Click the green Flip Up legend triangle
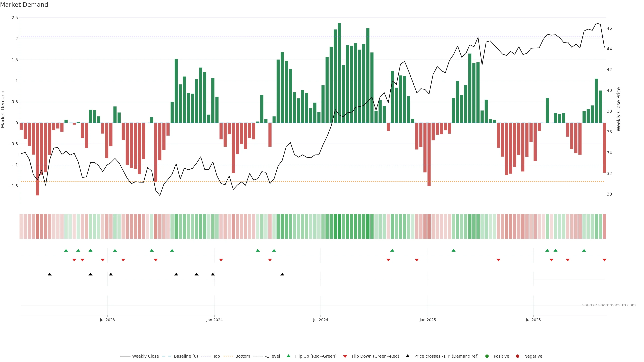The height and width of the screenshot is (362, 644). (x=288, y=356)
